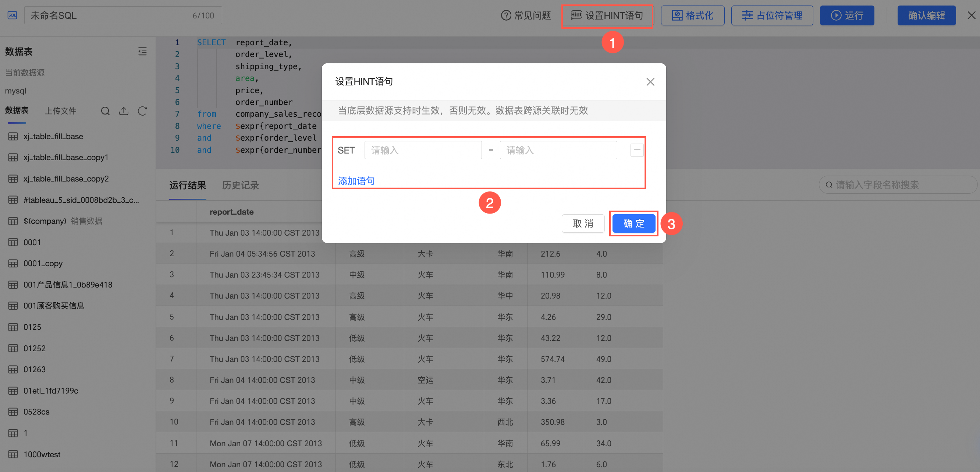Focus the SET value input field

558,150
